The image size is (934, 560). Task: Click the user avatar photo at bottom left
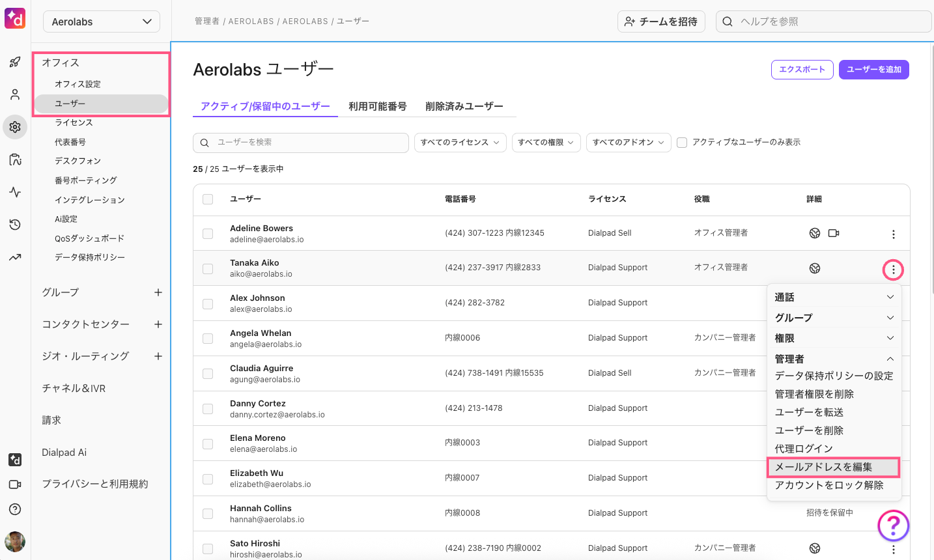coord(15,541)
